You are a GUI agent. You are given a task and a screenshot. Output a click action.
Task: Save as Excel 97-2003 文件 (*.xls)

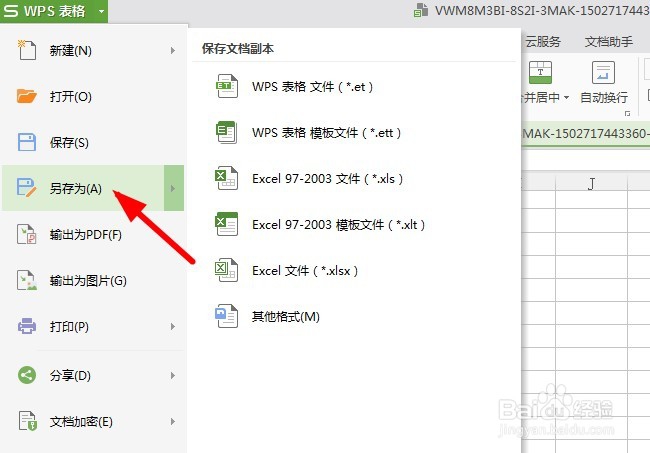point(327,179)
